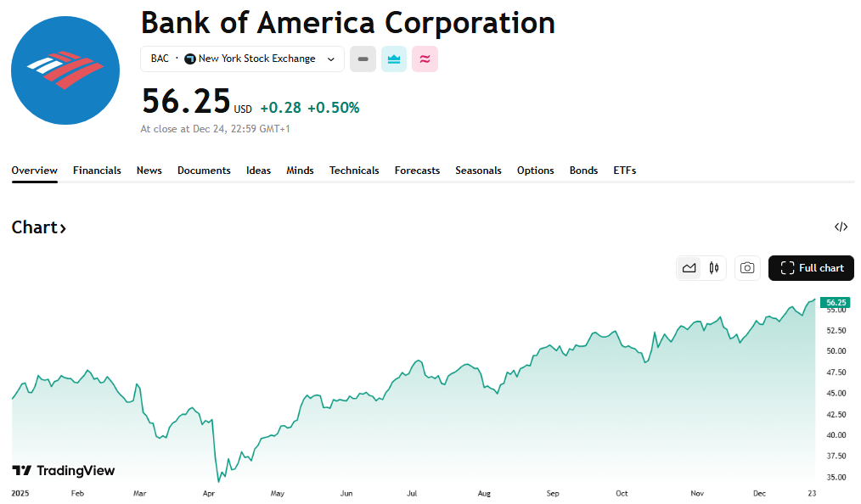Click the pink approximately-equal badge icon
The image size is (861, 504).
point(425,59)
